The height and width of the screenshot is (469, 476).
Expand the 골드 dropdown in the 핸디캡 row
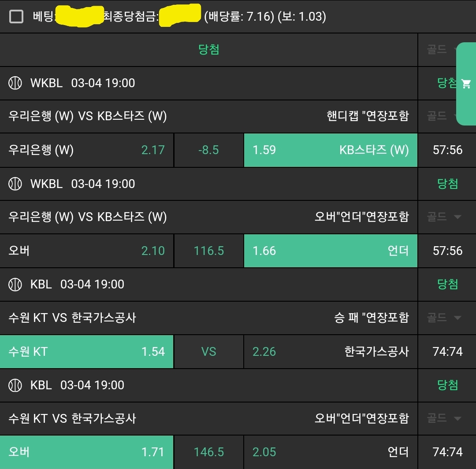click(441, 116)
